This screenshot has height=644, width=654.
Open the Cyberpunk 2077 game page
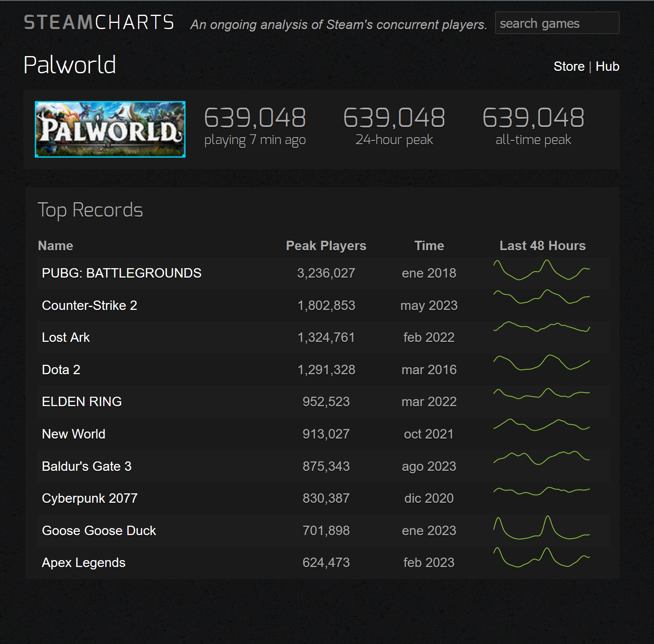90,498
